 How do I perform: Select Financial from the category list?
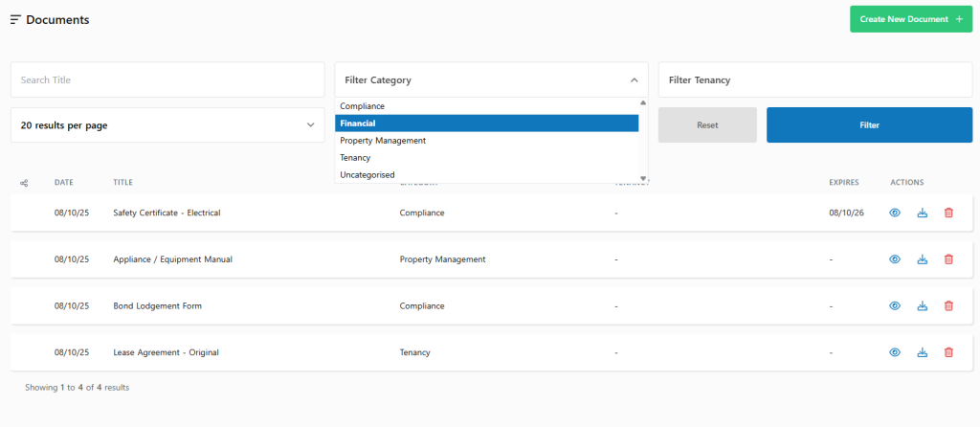coord(486,124)
